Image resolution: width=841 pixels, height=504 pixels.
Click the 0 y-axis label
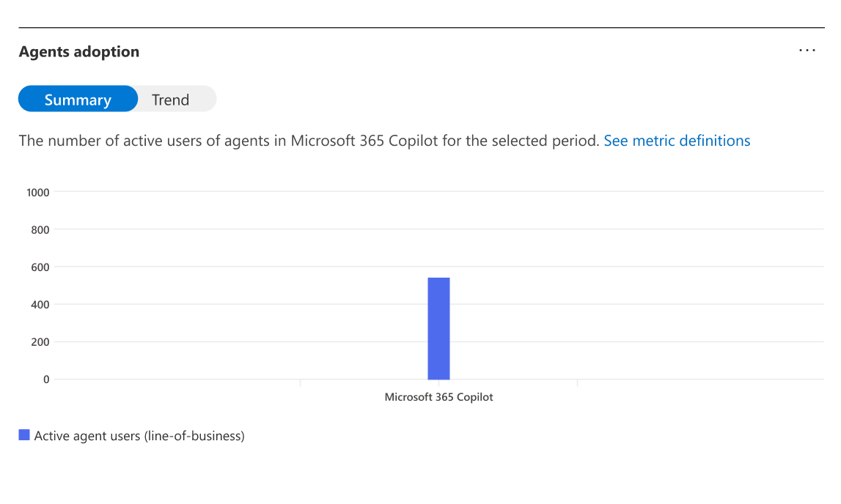pos(46,379)
